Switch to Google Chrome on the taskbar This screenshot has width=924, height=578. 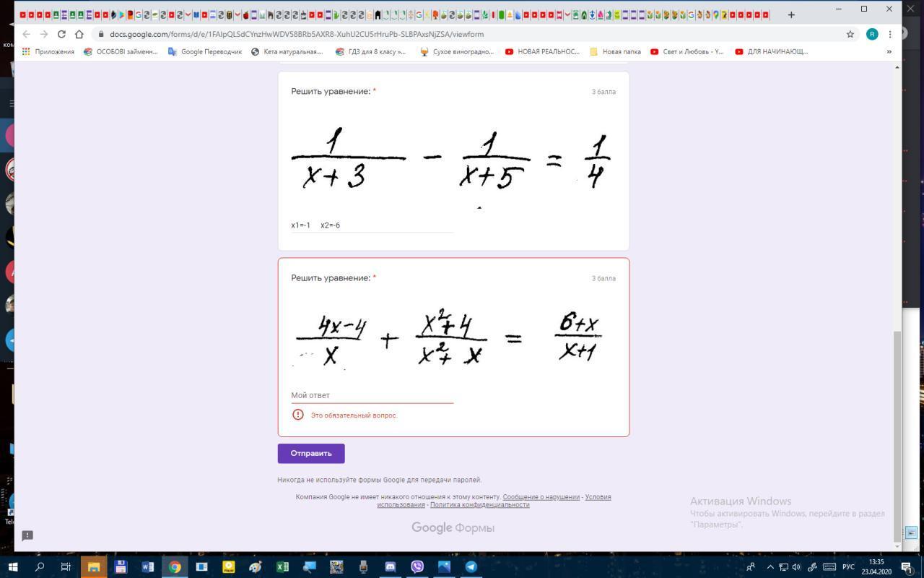175,566
